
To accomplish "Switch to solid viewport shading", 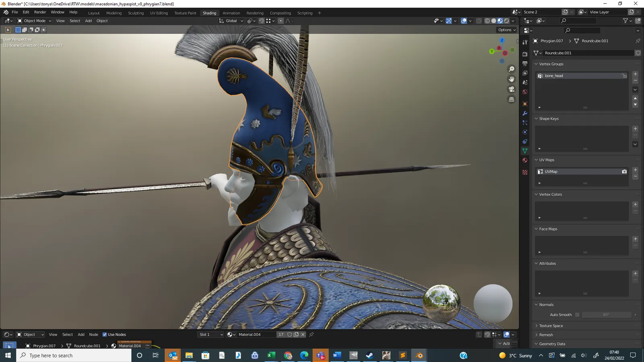I will pos(494,21).
